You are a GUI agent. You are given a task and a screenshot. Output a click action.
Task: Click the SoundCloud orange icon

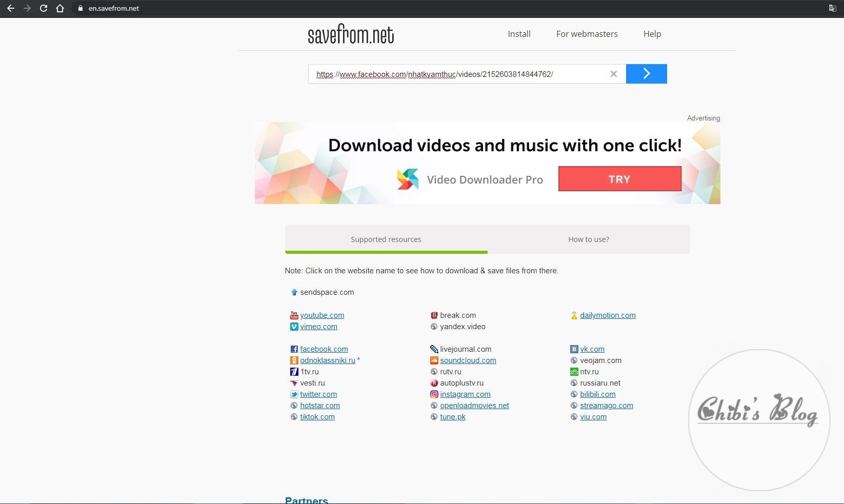click(434, 360)
